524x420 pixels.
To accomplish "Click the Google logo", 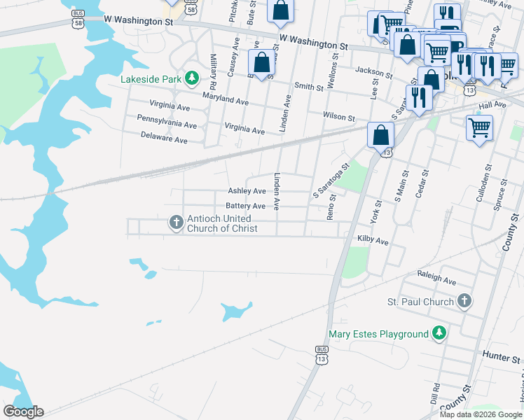I will point(23,412).
